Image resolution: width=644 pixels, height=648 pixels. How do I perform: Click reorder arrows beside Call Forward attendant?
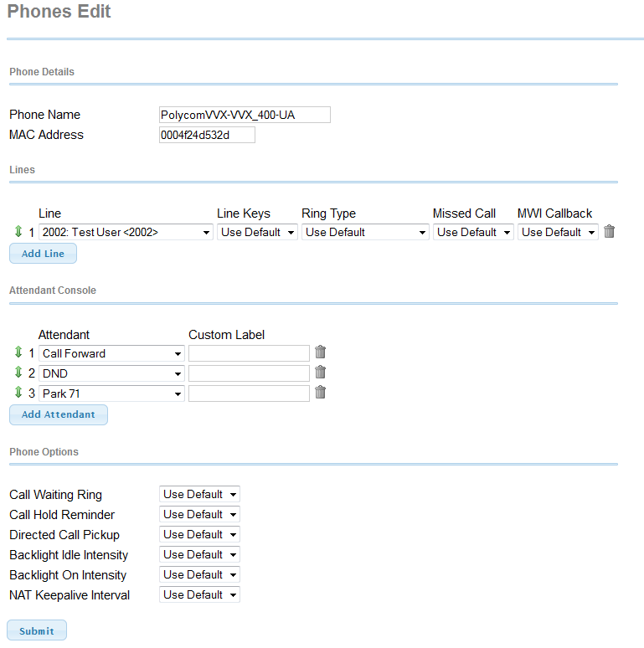(x=18, y=352)
